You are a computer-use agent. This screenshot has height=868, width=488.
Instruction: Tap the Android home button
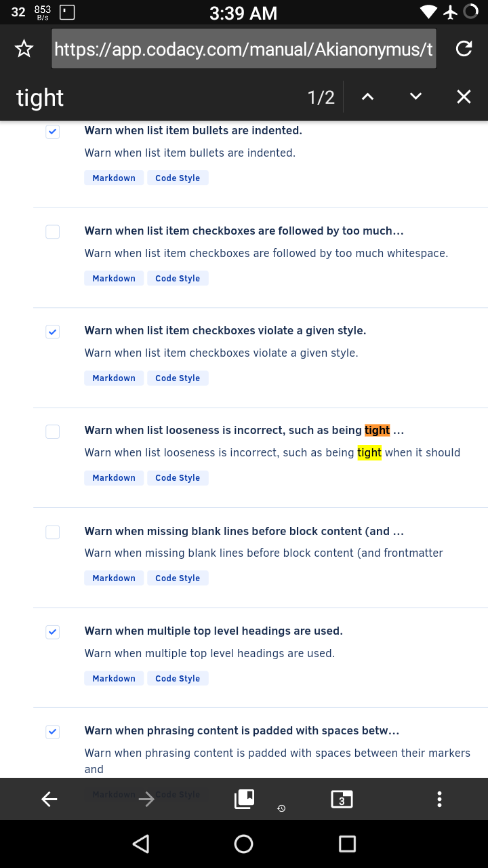click(x=243, y=844)
